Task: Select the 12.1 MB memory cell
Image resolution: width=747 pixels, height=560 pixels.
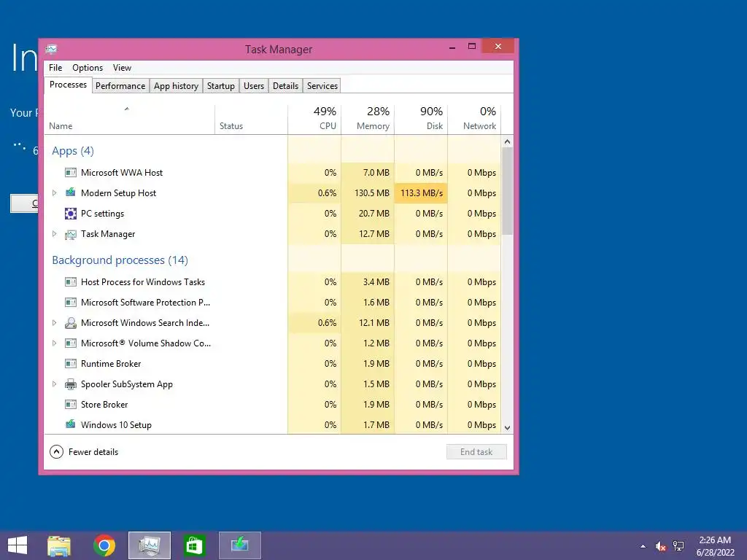Action: click(368, 323)
